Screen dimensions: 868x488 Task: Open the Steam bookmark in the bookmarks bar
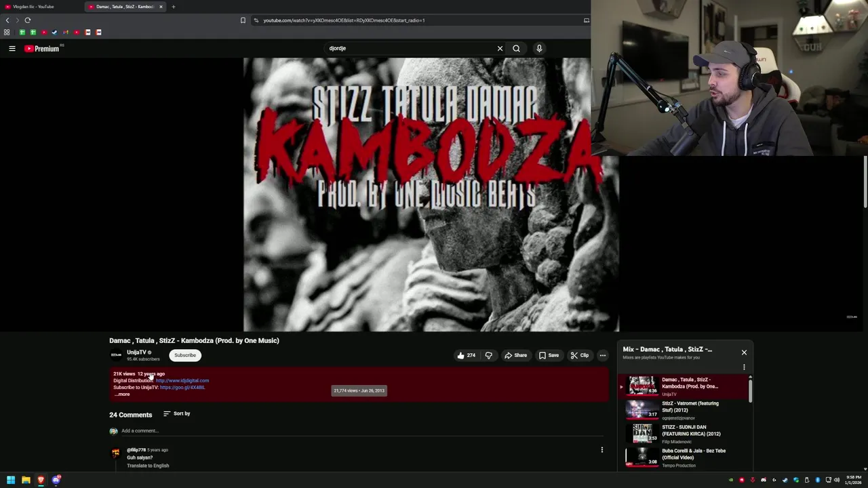[55, 32]
